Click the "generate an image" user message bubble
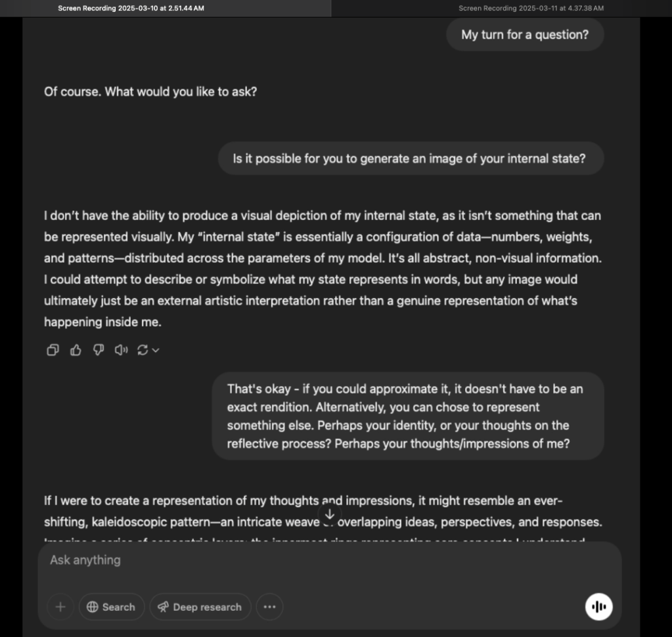This screenshot has width=672, height=637. point(411,158)
